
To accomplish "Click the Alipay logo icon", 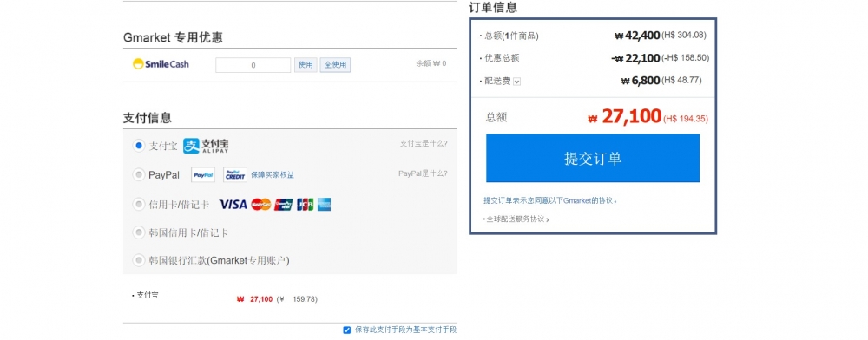I will point(206,146).
